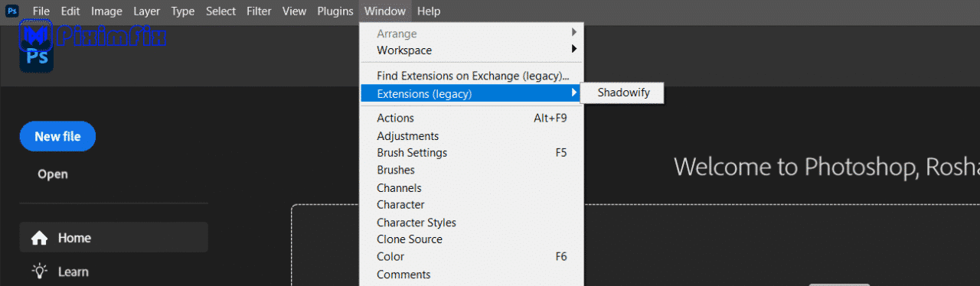
Task: Open the Edit menu
Action: point(70,11)
